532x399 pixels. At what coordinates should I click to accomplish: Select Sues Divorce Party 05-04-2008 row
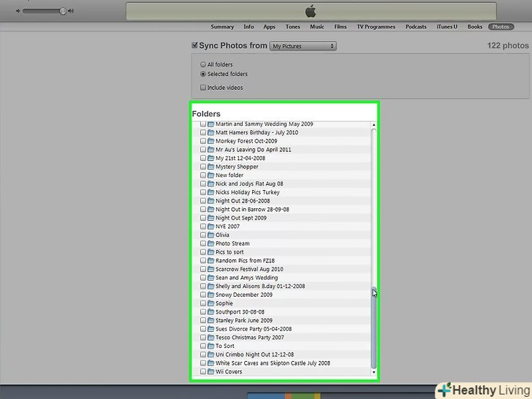(281, 329)
